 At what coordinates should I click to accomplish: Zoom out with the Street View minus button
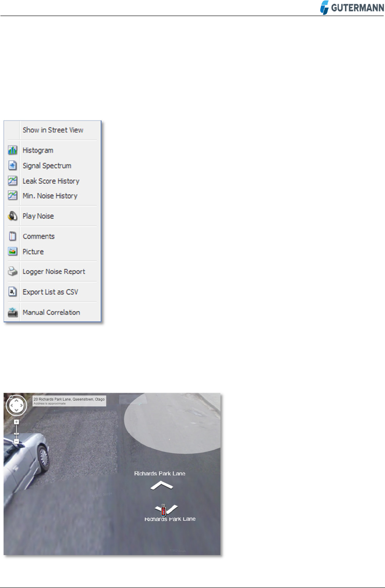(x=16, y=441)
